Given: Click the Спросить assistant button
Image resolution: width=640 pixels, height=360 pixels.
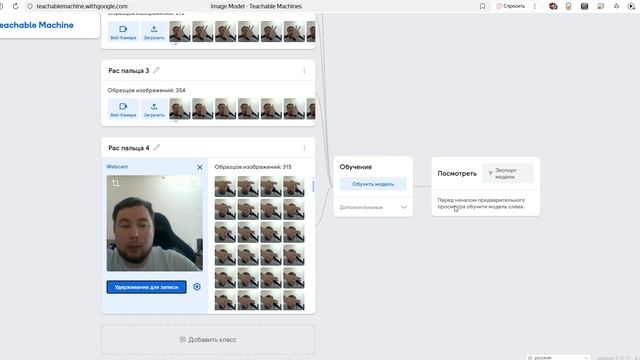Looking at the screenshot, I should (510, 6).
